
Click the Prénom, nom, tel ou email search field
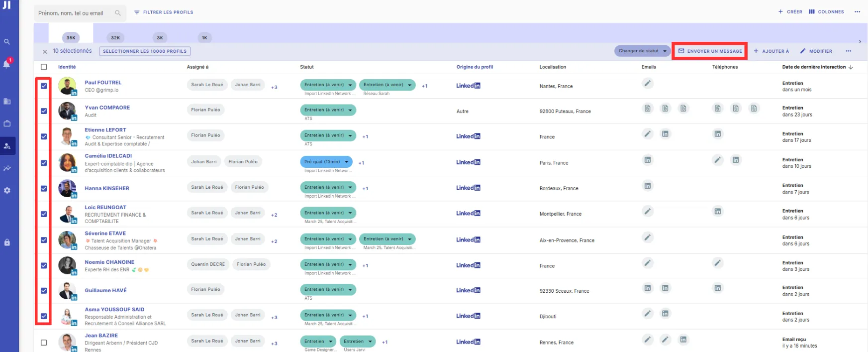click(x=75, y=13)
